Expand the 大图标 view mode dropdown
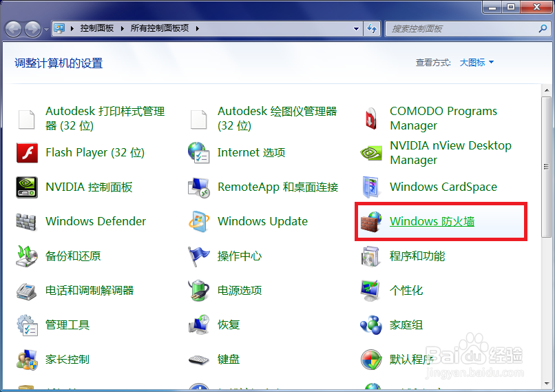Screen dimensions: 555x392 click(477, 63)
